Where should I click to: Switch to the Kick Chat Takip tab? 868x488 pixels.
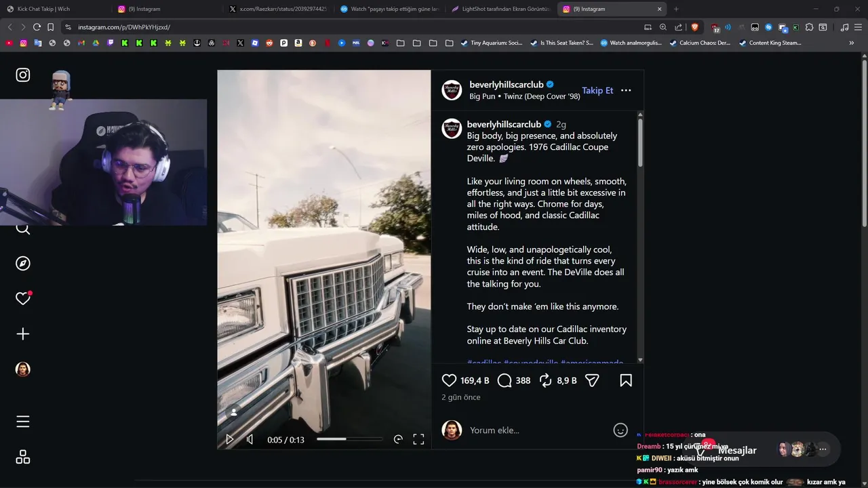coord(54,9)
